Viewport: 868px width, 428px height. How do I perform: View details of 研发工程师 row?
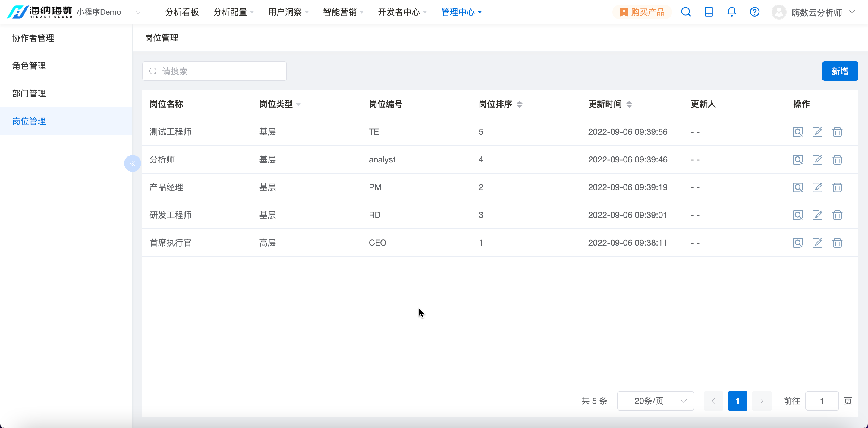coord(798,215)
